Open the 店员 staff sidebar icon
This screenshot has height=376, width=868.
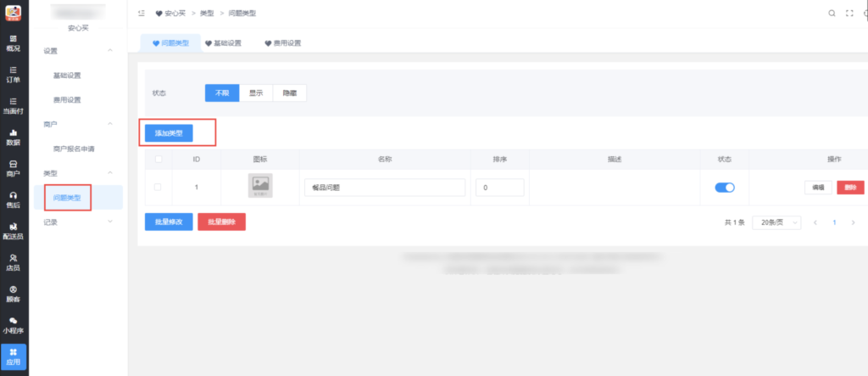click(14, 262)
